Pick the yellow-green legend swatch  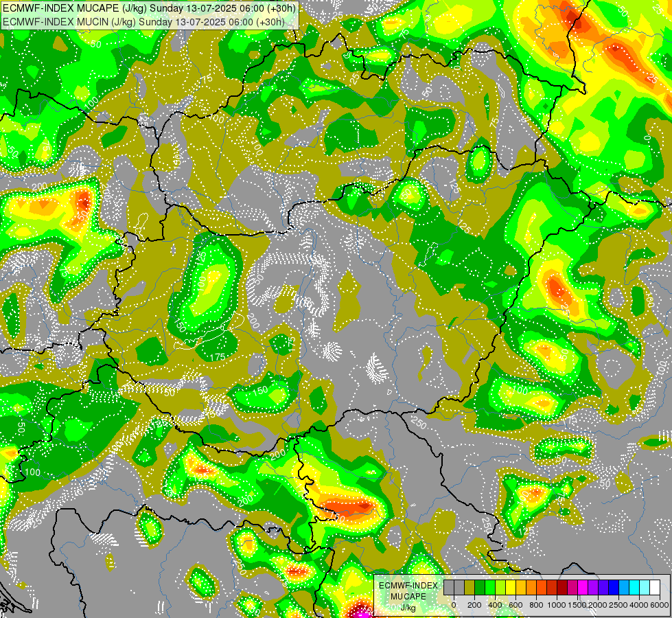500,587
